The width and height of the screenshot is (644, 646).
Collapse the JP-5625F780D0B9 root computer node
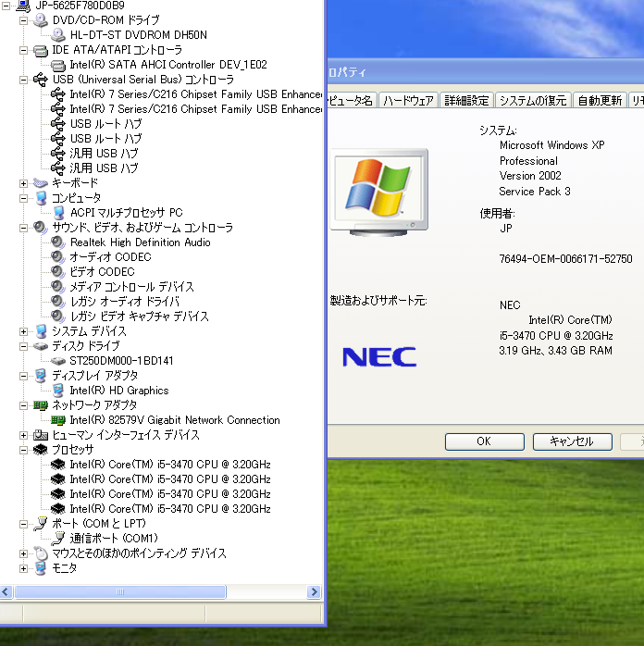[6, 6]
